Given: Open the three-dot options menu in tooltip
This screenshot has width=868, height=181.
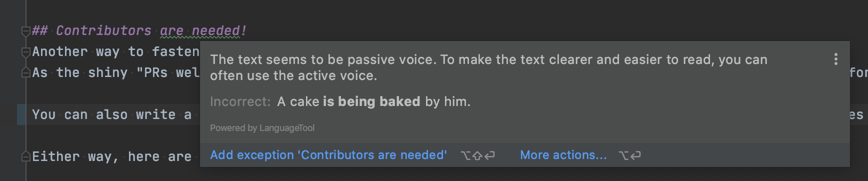Looking at the screenshot, I should pyautogui.click(x=835, y=59).
